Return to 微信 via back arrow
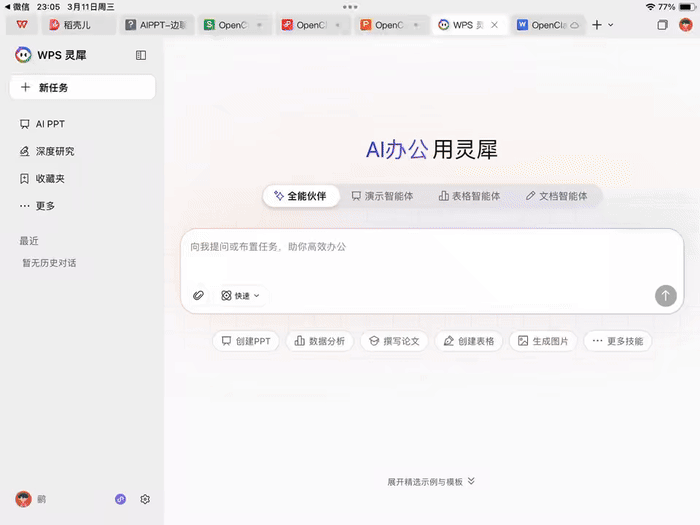Screen dimensions: 700x525 coord(17,7)
